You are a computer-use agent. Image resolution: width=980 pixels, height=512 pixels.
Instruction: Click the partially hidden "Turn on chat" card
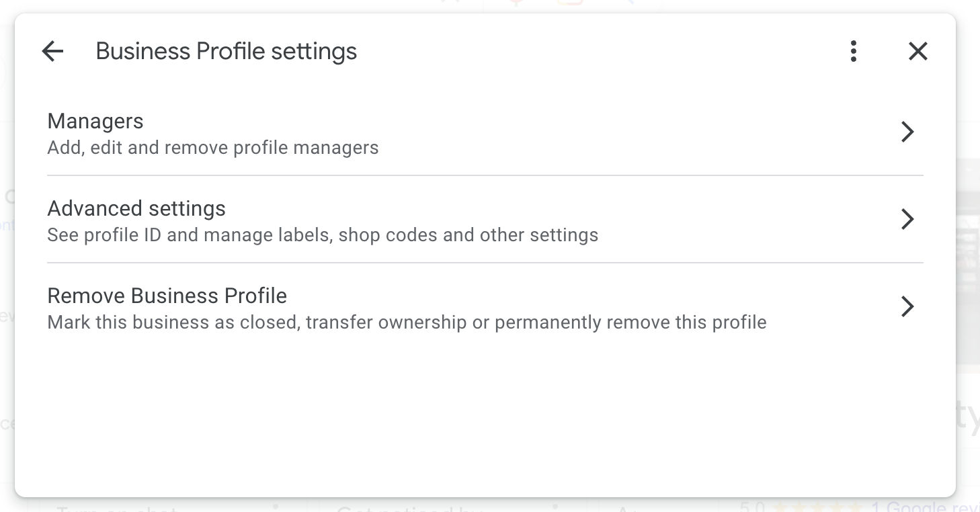118,508
